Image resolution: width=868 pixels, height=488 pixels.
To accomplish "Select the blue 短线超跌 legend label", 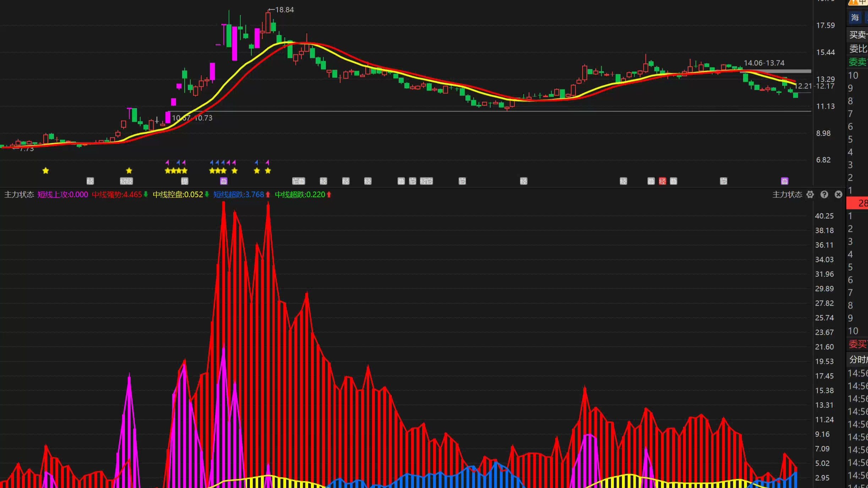I will point(239,194).
